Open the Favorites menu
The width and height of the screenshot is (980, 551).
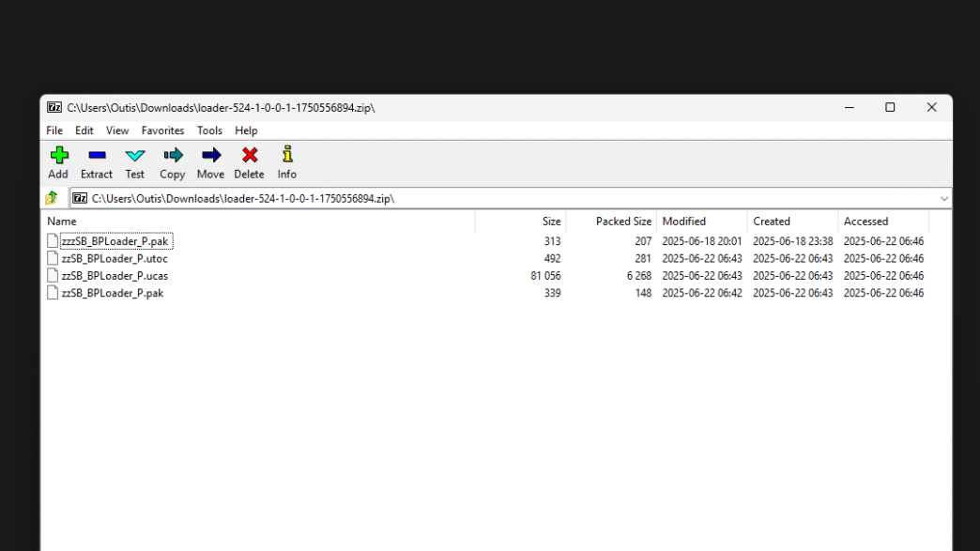point(162,130)
